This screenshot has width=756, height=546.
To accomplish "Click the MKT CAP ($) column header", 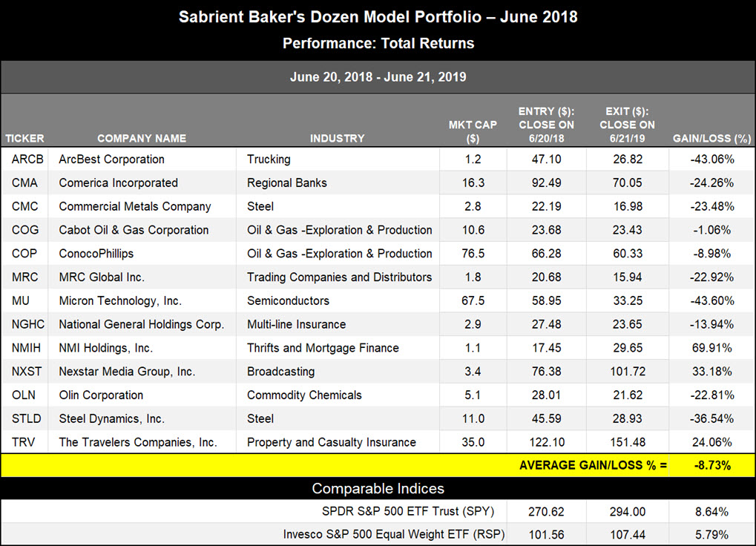I will click(473, 131).
